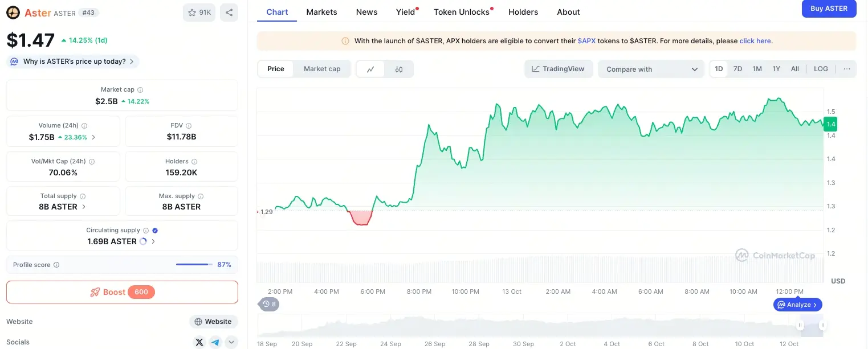Click the Market cap info icon
Image resolution: width=868 pixels, height=349 pixels.
pos(140,90)
